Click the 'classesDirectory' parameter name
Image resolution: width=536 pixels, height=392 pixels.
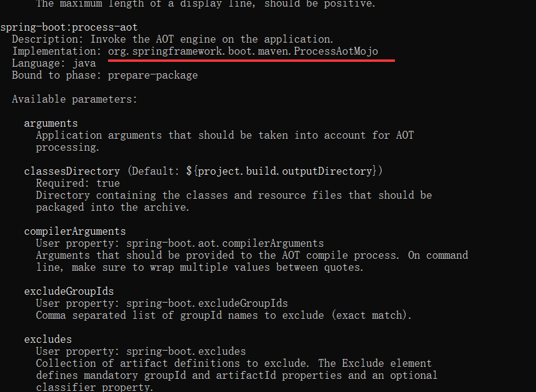tap(72, 171)
